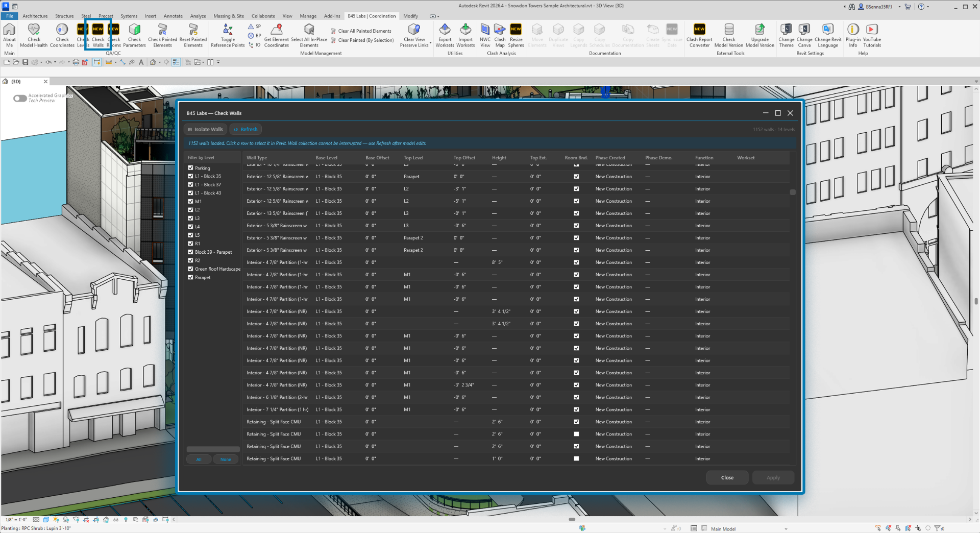Uncheck the M1 level filter
Screen dimensions: 980x533
click(190, 201)
